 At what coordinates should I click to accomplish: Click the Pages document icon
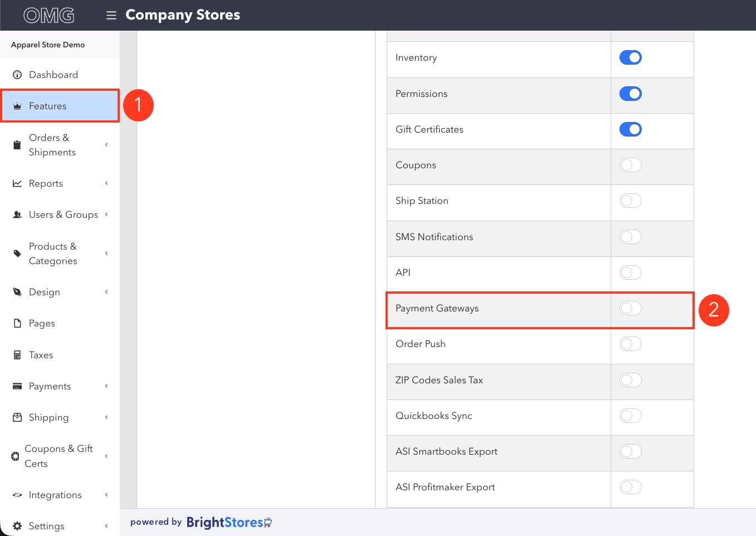pyautogui.click(x=17, y=323)
